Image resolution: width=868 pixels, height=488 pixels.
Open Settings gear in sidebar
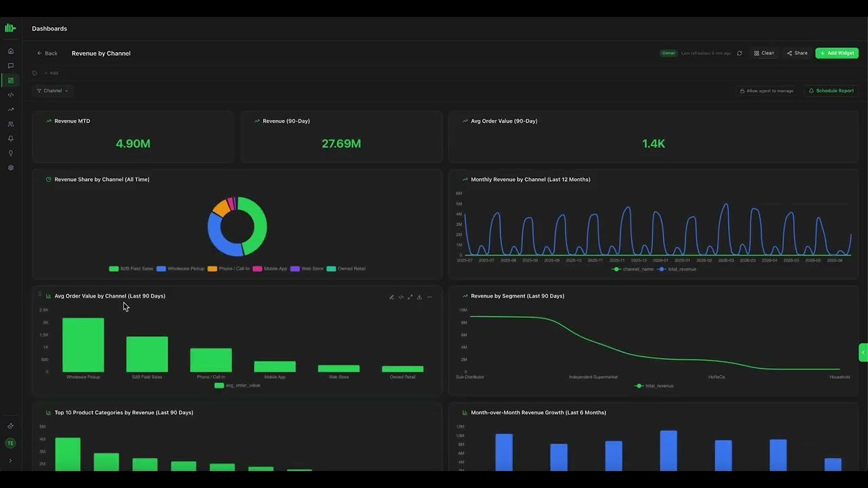click(x=10, y=167)
